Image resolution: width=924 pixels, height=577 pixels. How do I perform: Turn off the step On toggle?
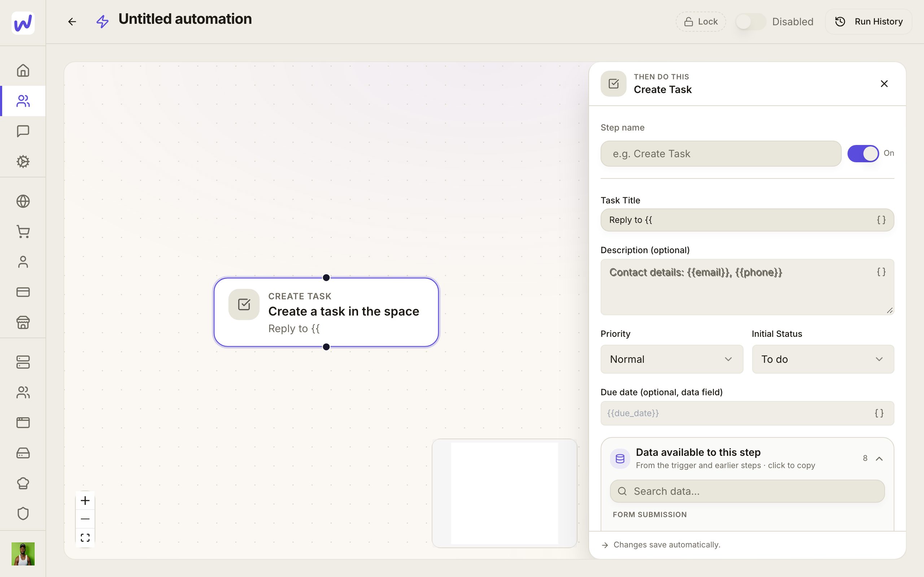point(863,153)
